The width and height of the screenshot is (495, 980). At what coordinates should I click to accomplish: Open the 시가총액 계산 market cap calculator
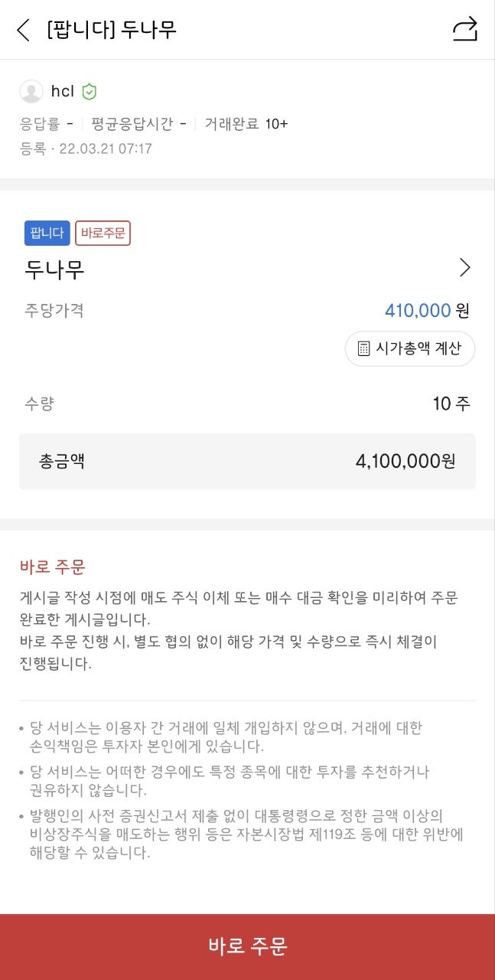pyautogui.click(x=410, y=349)
